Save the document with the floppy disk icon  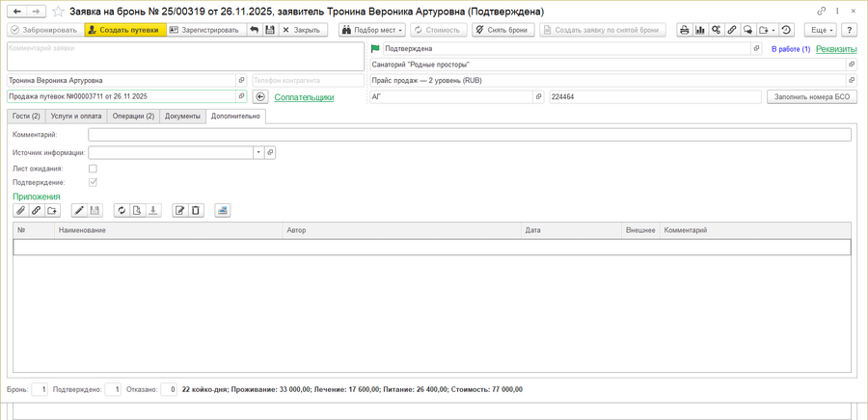pos(270,30)
